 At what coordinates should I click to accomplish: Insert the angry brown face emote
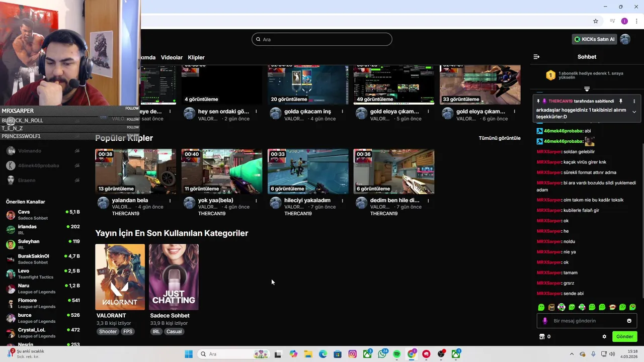tap(551, 307)
